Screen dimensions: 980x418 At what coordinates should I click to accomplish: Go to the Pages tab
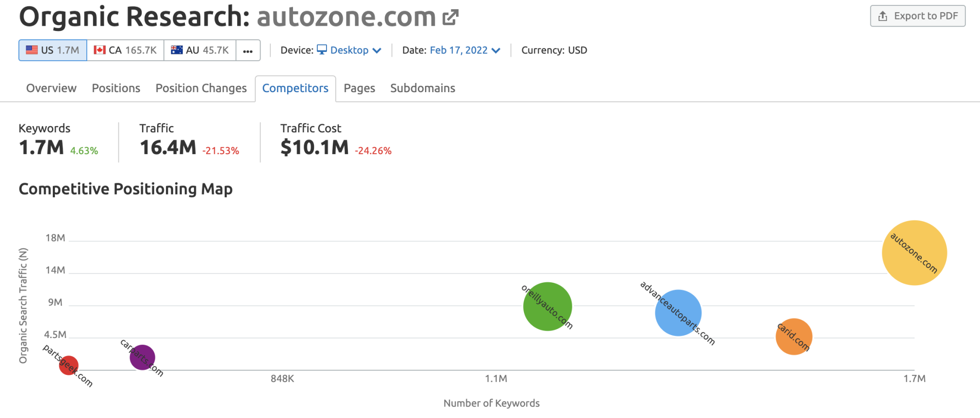359,88
